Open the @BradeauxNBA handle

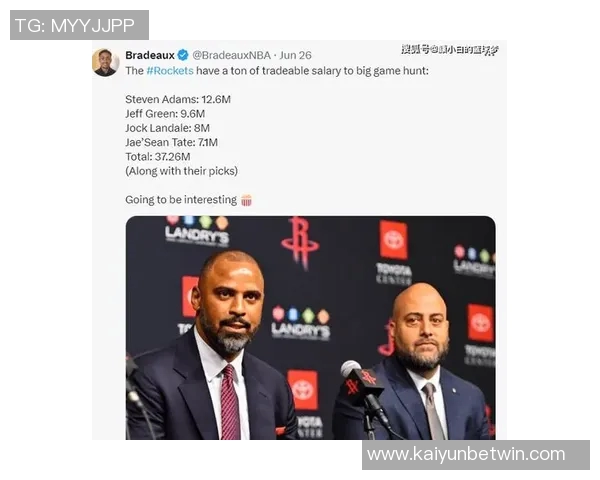232,55
